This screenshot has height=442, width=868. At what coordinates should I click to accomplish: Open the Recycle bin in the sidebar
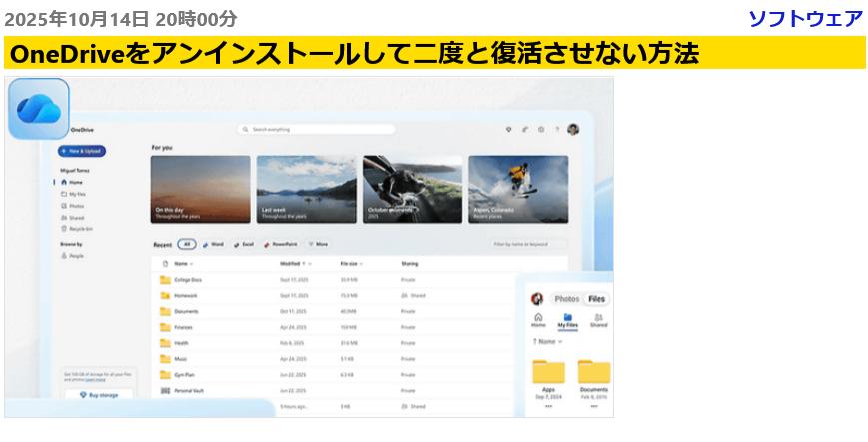pyautogui.click(x=78, y=228)
